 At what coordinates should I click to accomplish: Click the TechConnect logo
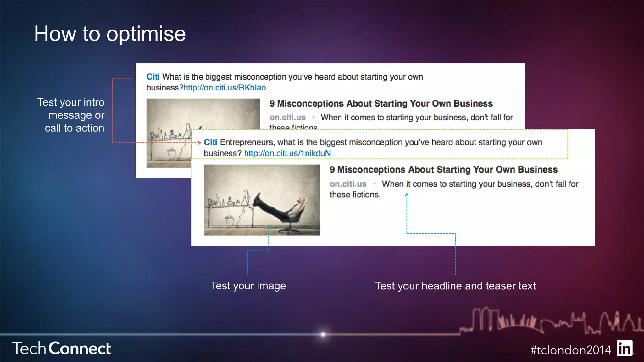coord(62,348)
